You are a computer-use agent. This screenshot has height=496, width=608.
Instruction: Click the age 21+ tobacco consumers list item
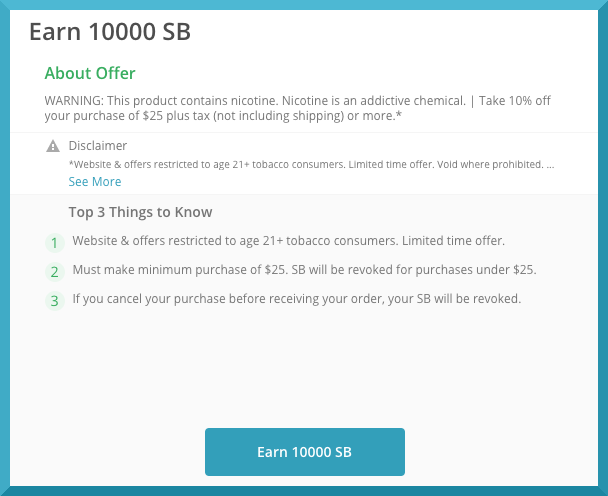(288, 241)
